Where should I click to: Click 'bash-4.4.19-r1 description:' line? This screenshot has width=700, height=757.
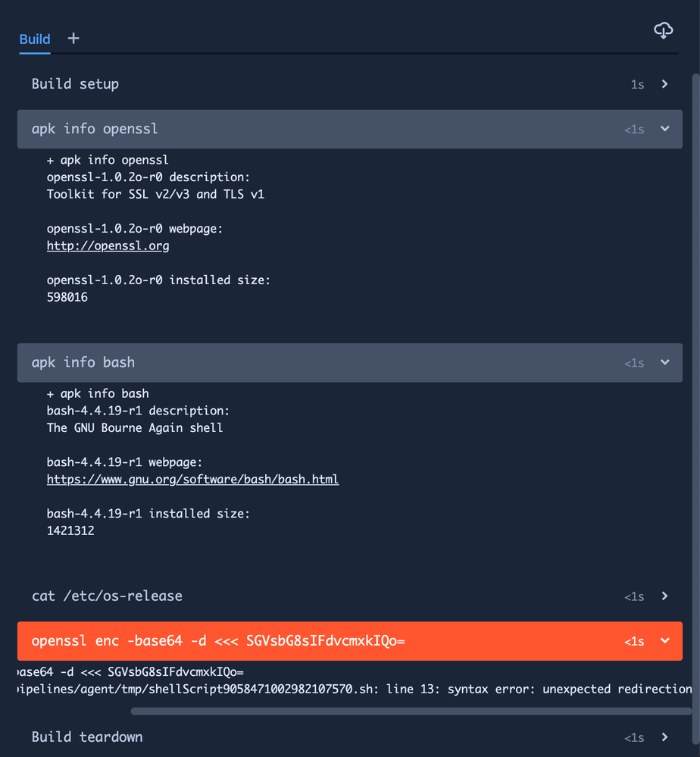click(138, 411)
